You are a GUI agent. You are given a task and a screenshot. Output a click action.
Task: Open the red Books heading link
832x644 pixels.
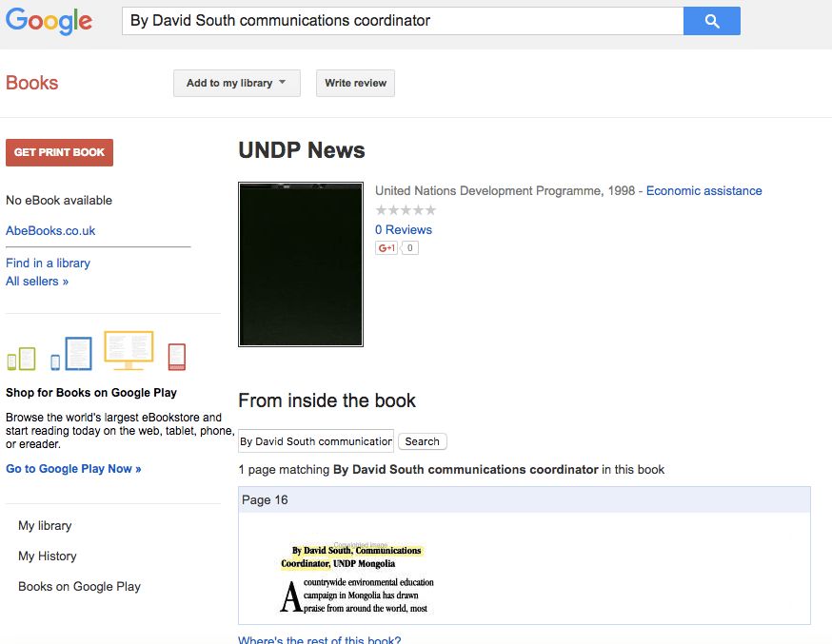(x=32, y=83)
